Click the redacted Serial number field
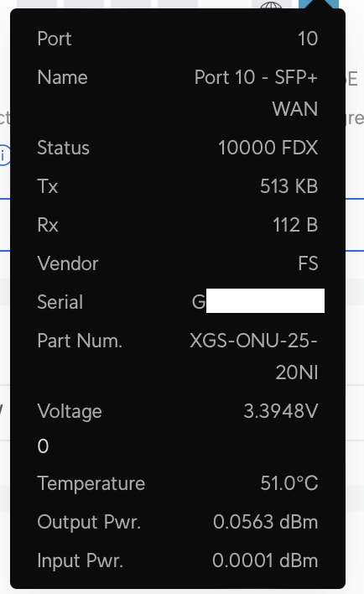The width and height of the screenshot is (364, 594). tap(265, 301)
